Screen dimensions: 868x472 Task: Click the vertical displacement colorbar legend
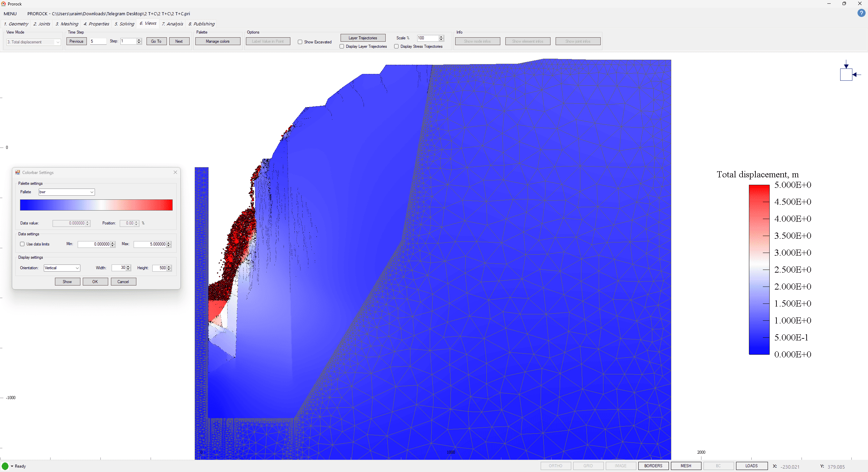(759, 270)
